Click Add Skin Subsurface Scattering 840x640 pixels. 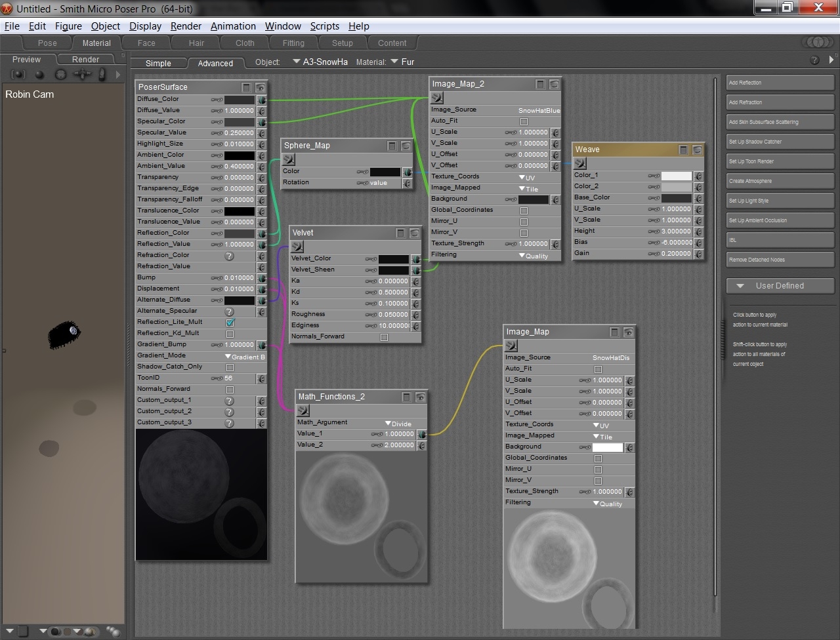coord(780,121)
